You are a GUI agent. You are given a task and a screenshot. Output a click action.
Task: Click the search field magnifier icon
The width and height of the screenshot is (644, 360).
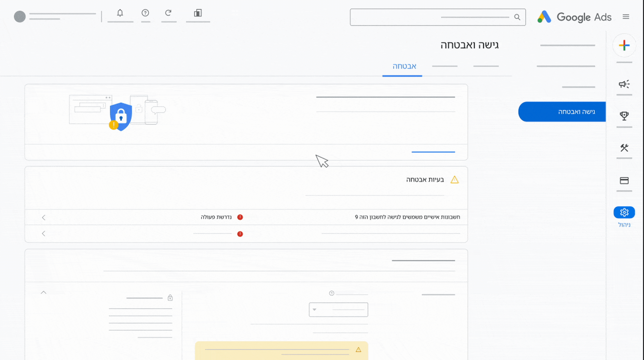pos(517,17)
